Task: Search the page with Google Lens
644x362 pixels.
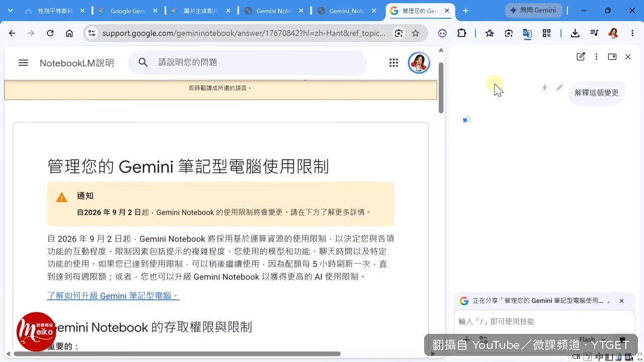Action: [399, 33]
